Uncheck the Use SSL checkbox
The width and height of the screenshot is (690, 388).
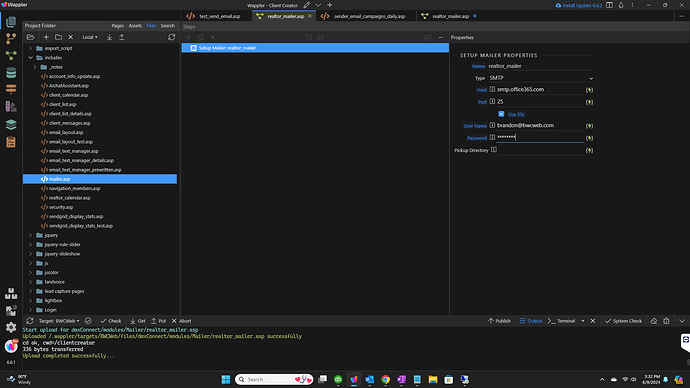[501, 114]
